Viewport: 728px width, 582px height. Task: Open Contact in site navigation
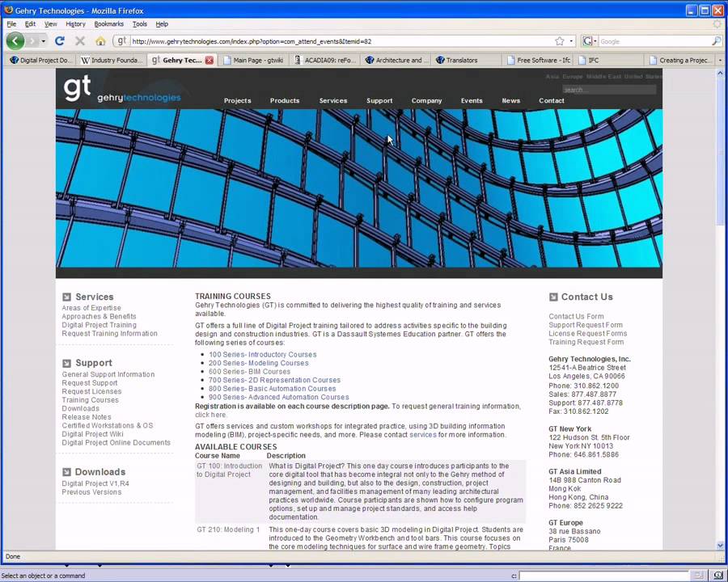tap(552, 101)
